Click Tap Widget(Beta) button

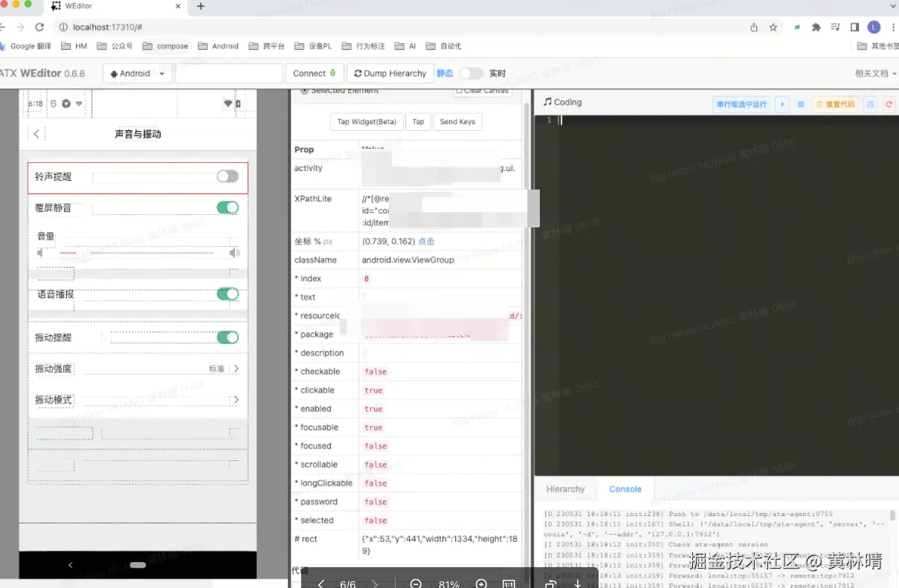[x=367, y=122]
